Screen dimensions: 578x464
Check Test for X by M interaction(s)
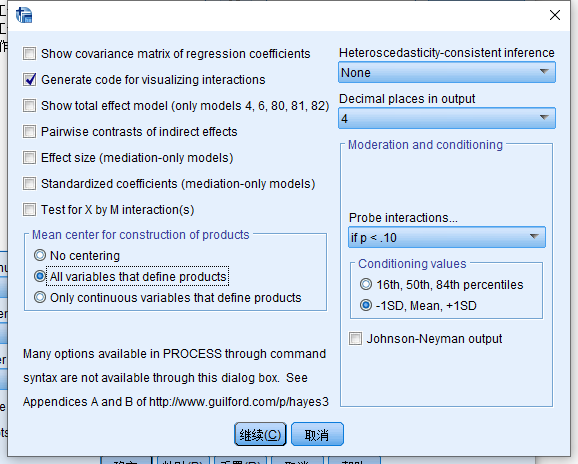click(x=29, y=210)
